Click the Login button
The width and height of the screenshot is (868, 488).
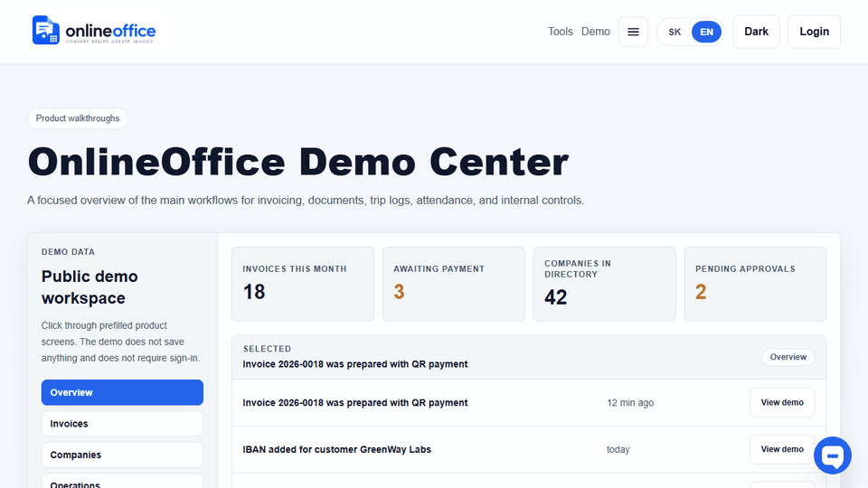tap(815, 32)
